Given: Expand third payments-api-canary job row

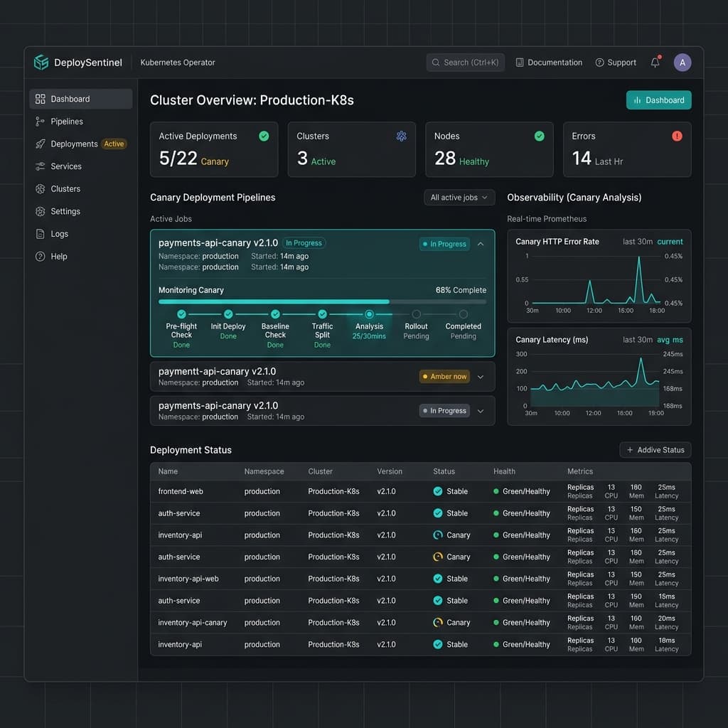Looking at the screenshot, I should [481, 411].
